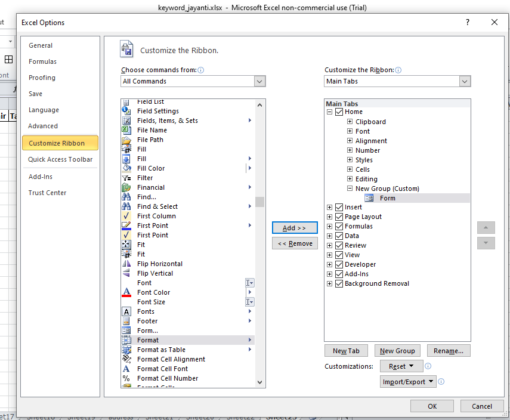
Task: Click the Footer page icon
Action: (126, 321)
